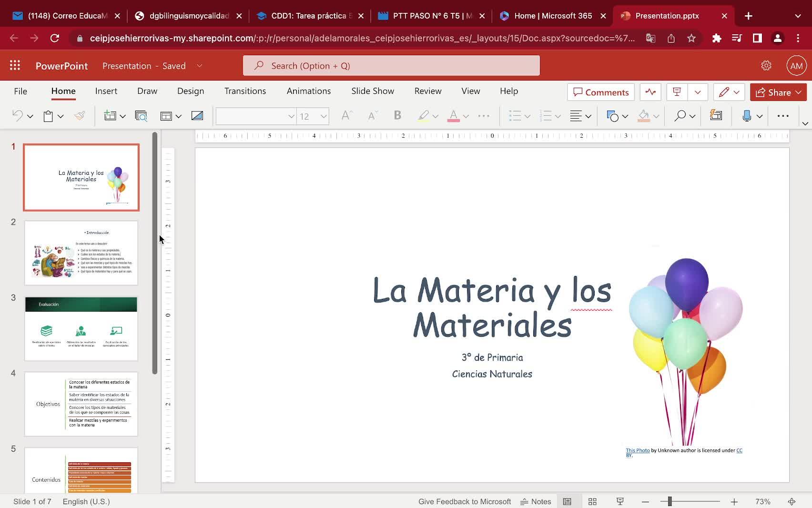Select the Evaluación slide 3 thumbnail
The width and height of the screenshot is (812, 508).
pos(81,328)
